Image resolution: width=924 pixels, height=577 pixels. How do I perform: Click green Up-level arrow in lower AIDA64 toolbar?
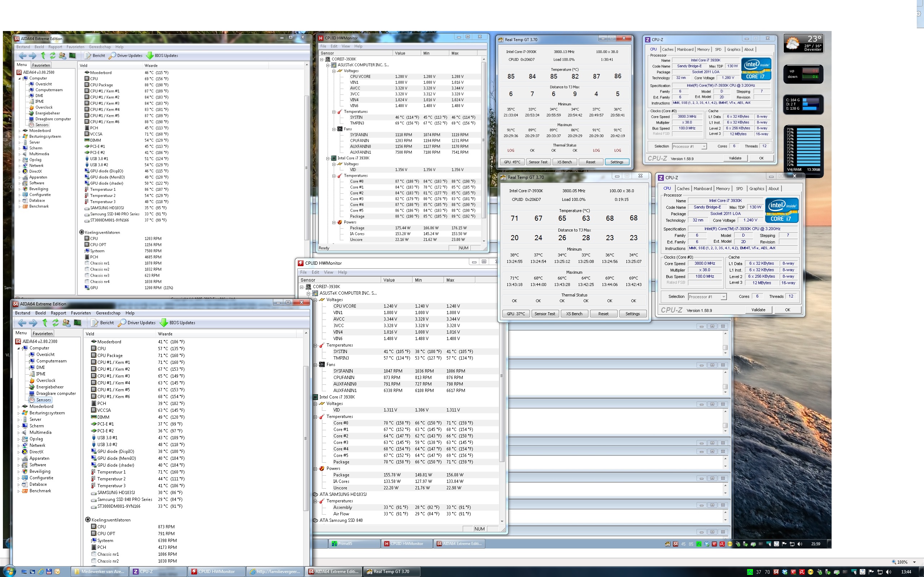[x=45, y=323]
